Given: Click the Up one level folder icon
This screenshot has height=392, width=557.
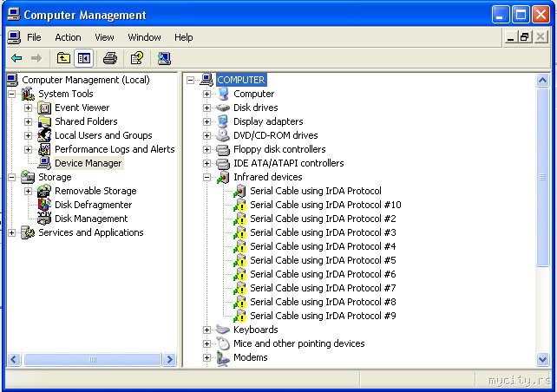Looking at the screenshot, I should [x=63, y=58].
